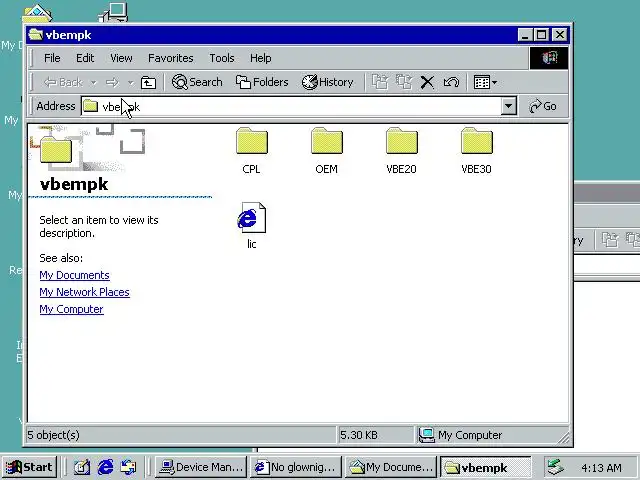Launch Internet Explorer from Quick Launch

[x=105, y=467]
